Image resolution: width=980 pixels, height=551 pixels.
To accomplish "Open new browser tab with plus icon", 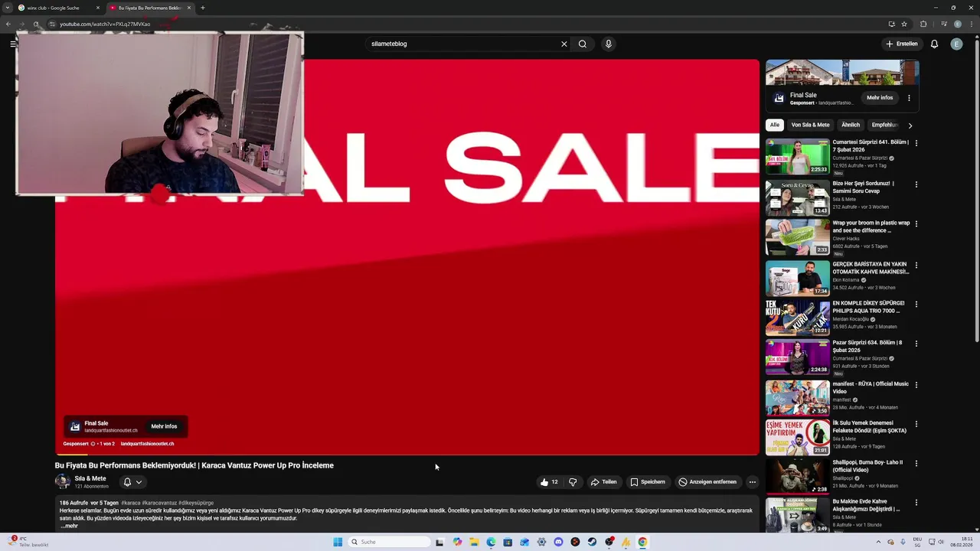I will point(202,8).
